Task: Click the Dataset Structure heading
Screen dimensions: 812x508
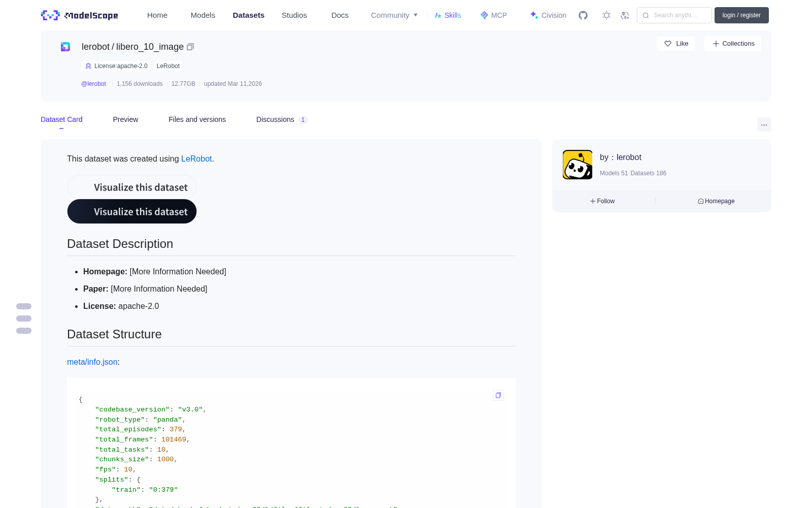Action: pos(114,334)
